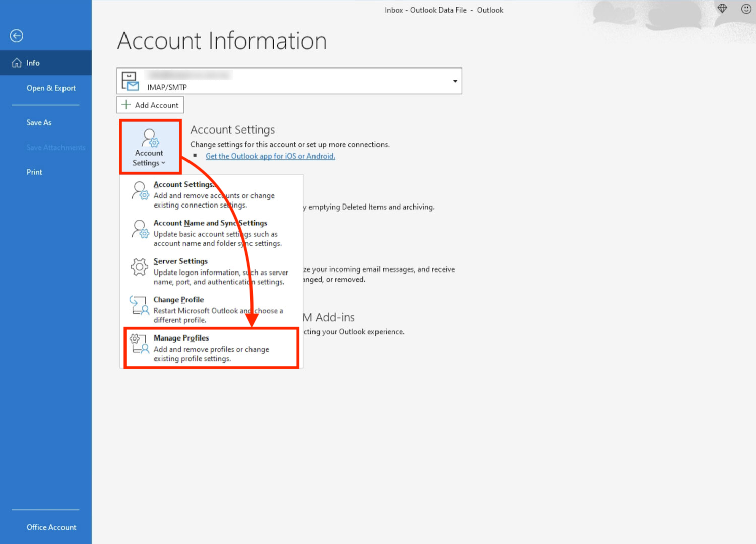This screenshot has width=756, height=544.
Task: Select Account Name and Sync Settings
Action: tap(210, 223)
